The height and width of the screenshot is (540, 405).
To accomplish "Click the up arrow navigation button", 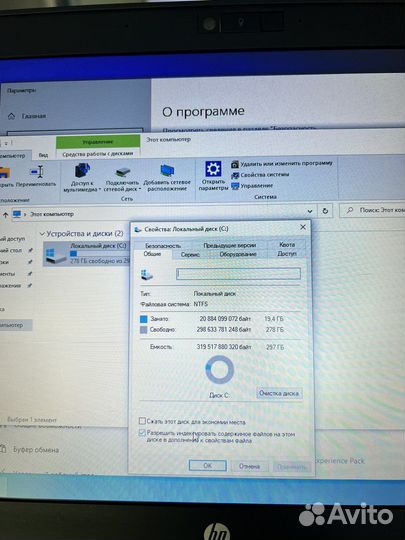I will click(x=5, y=215).
